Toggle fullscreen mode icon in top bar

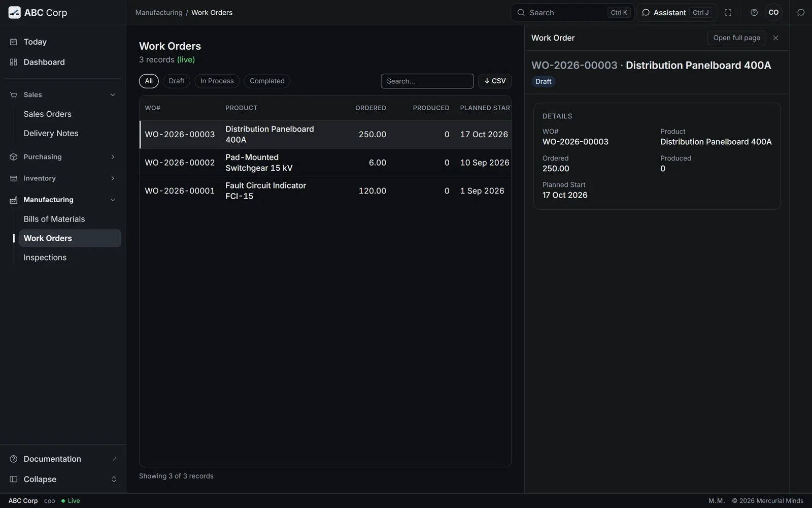coord(728,13)
